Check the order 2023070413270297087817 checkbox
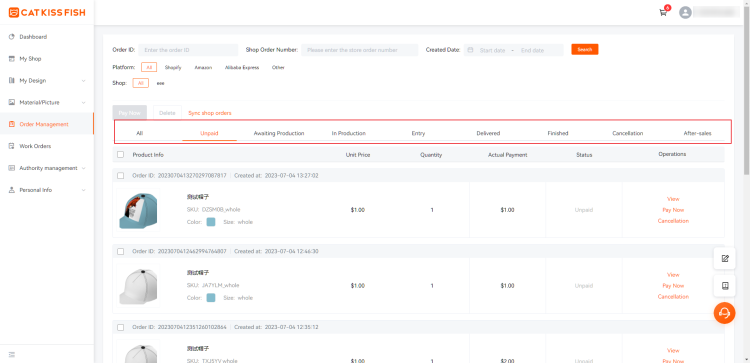This screenshot has height=363, width=750. coord(121,176)
